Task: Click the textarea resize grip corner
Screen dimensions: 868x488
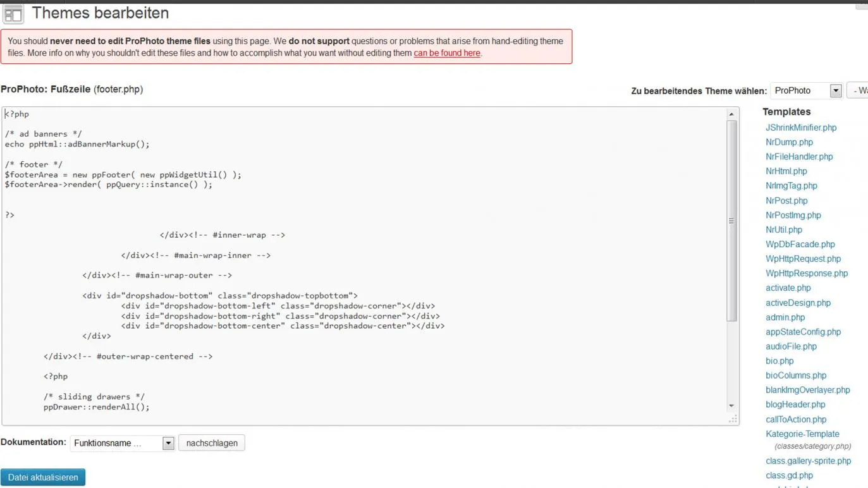Action: point(733,419)
